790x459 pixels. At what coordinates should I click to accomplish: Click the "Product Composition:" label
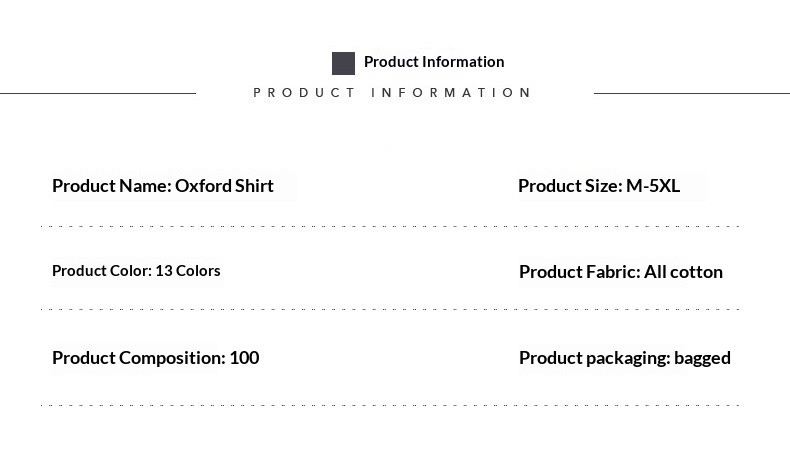[138, 358]
